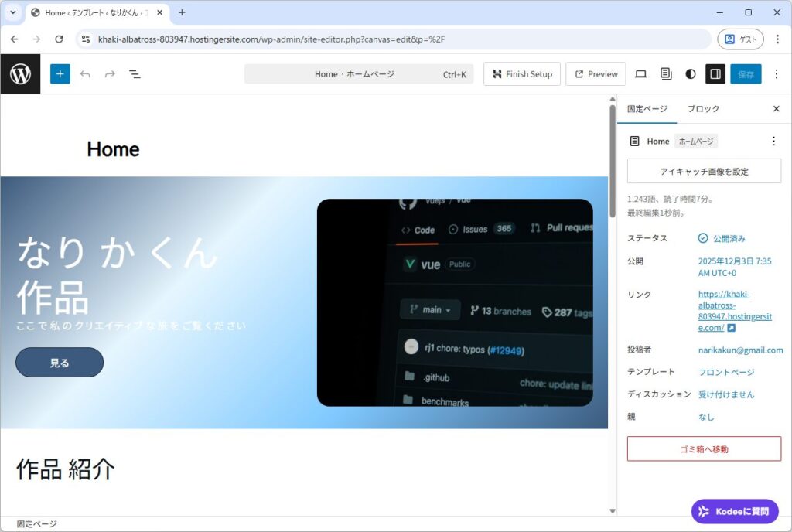Change the フロントページ template selection
Image resolution: width=792 pixels, height=532 pixels.
coord(726,373)
